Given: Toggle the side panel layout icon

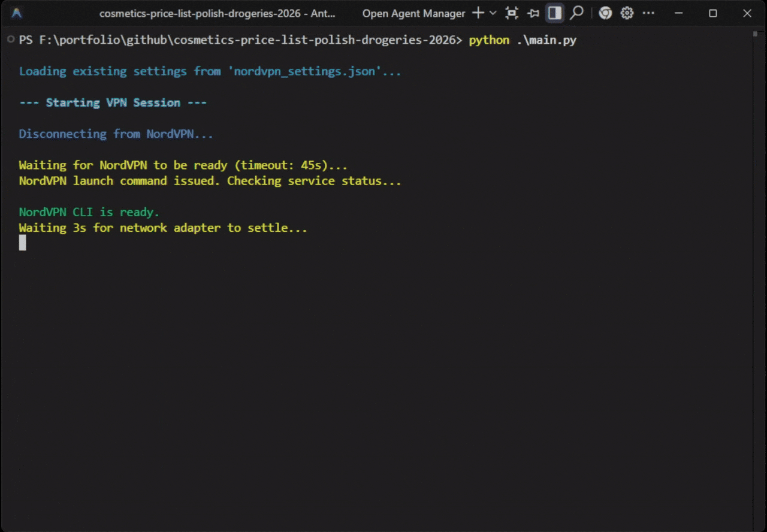Looking at the screenshot, I should coord(555,13).
